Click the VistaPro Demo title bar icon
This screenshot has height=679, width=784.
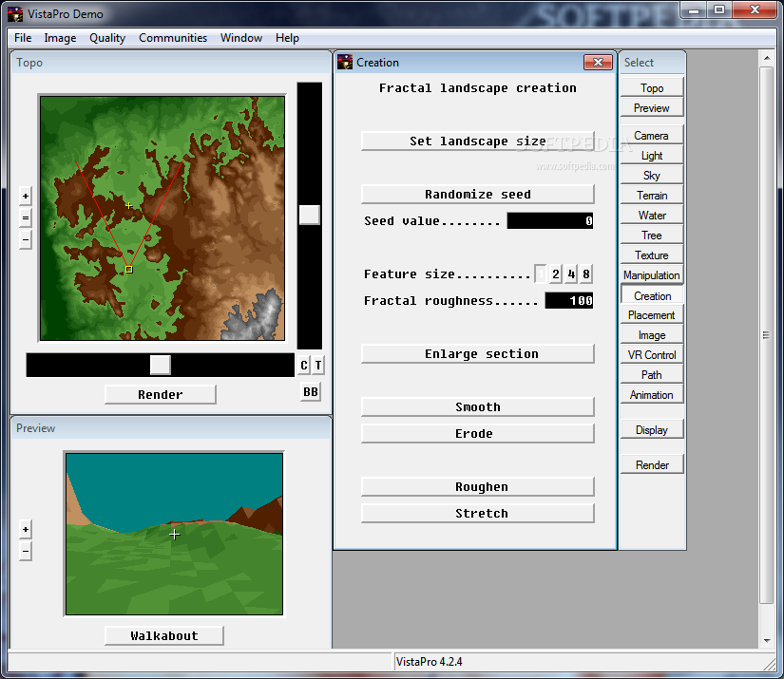click(x=15, y=14)
